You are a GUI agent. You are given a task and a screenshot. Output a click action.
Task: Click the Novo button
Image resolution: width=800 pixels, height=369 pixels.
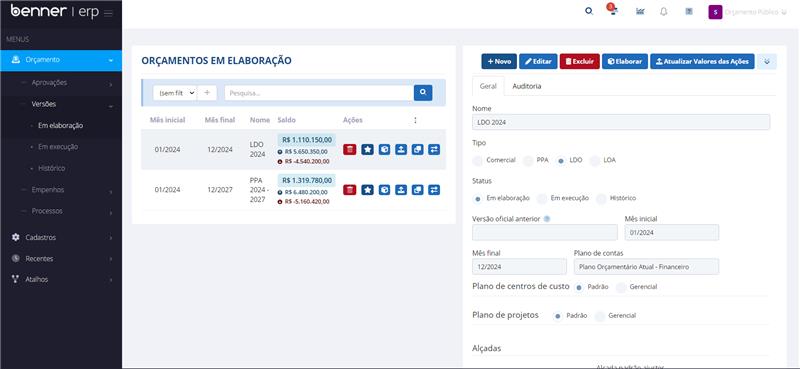[x=499, y=61]
